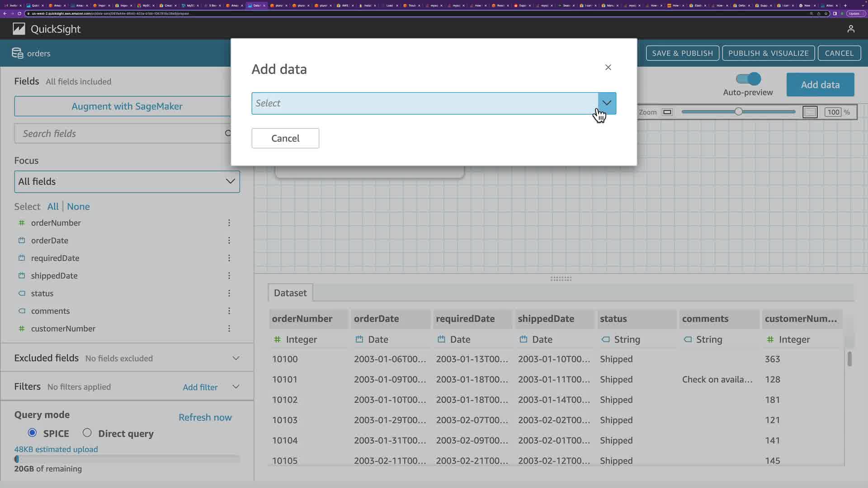Adjust the zoom slider handle
This screenshot has height=488, width=868.
coord(738,112)
